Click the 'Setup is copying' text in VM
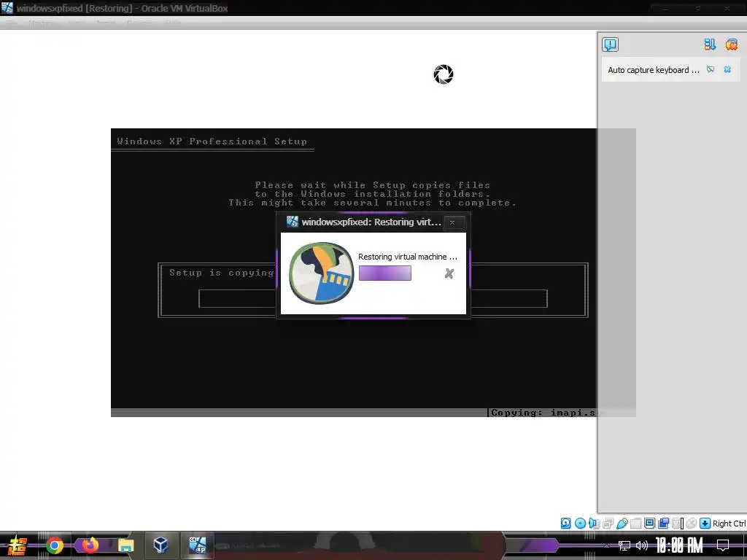The width and height of the screenshot is (747, 560). pyautogui.click(x=222, y=273)
